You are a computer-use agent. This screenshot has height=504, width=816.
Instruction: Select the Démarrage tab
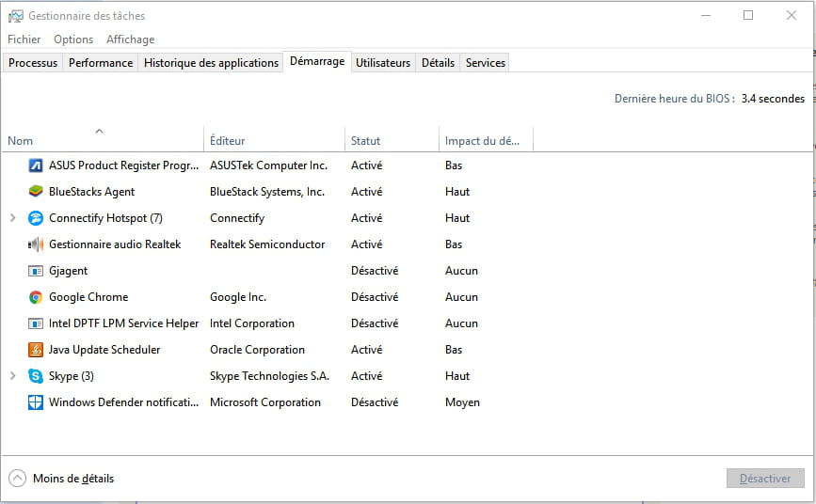pos(317,61)
